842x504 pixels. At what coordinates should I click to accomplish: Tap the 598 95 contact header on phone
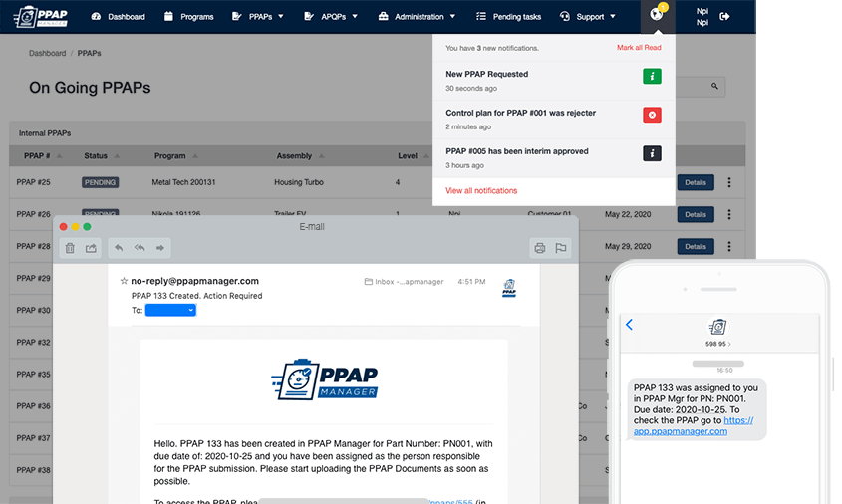(x=718, y=333)
